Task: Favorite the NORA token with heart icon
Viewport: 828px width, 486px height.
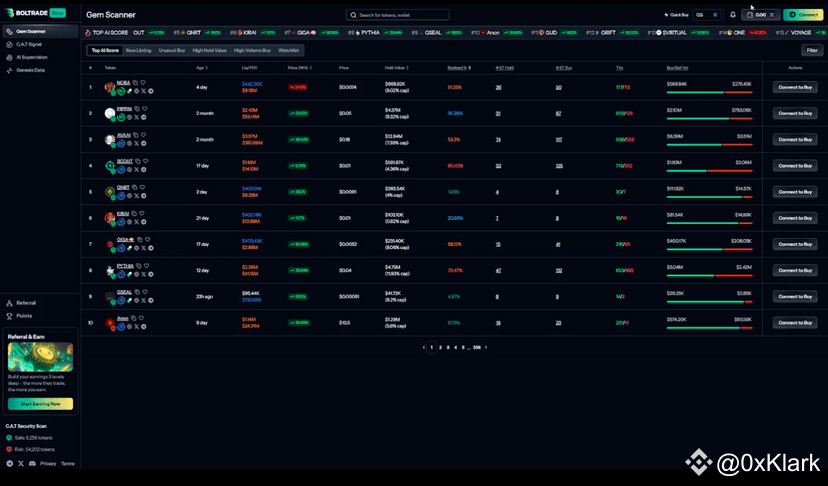Action: 143,82
